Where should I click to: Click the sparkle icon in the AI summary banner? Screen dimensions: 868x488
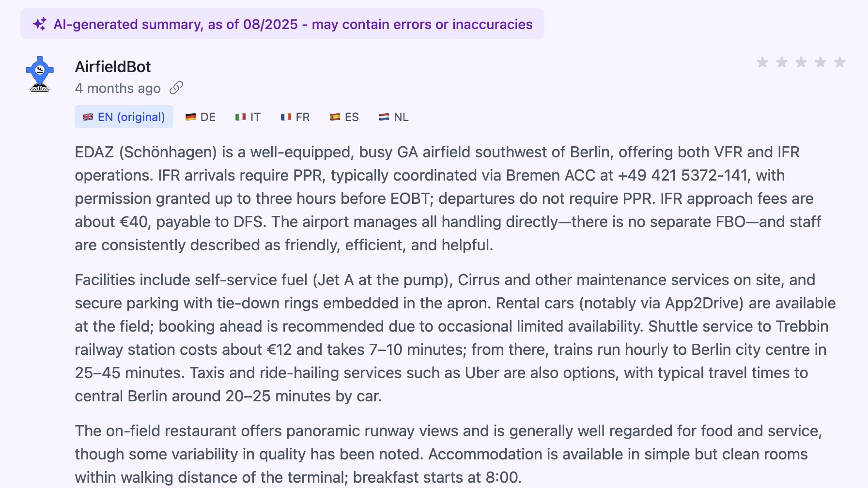(40, 23)
